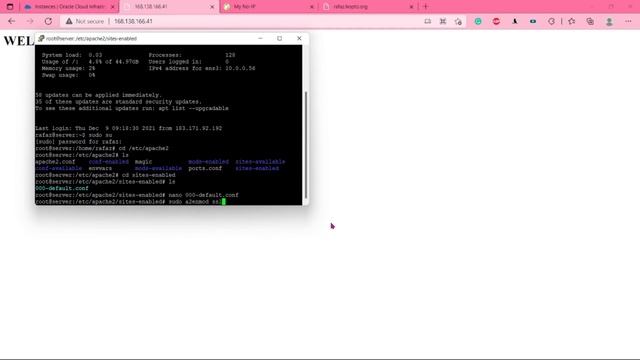Viewport: 640px width, 360px height.
Task: Click the first icon inside address bar's right side
Action: [427, 21]
